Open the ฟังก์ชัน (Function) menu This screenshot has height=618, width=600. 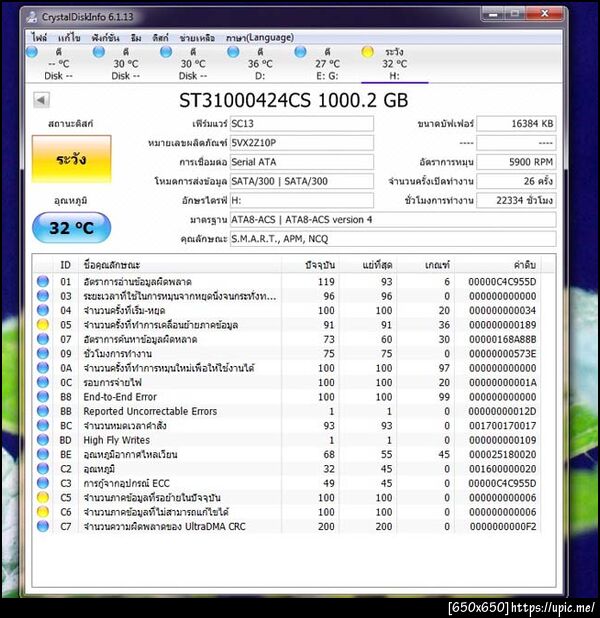105,38
